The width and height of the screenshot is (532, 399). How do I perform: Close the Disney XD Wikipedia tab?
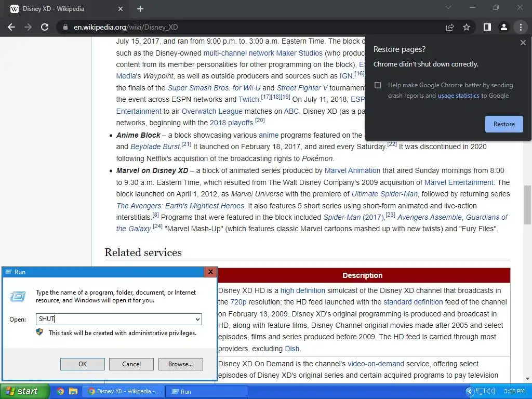pos(121,9)
